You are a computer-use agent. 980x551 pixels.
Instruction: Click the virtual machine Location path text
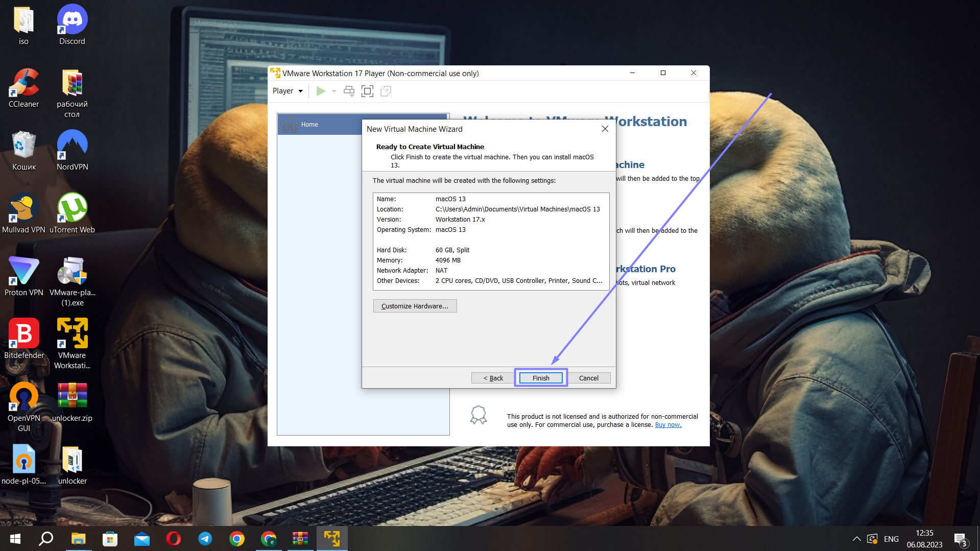(517, 209)
